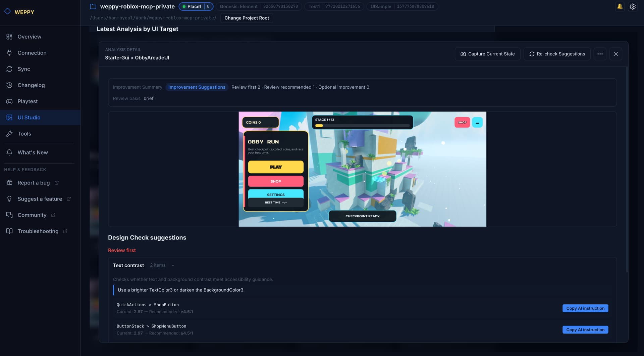This screenshot has height=356, width=644.
Task: Click the StarterGui > ObbyArcadeUI path
Action: click(137, 58)
